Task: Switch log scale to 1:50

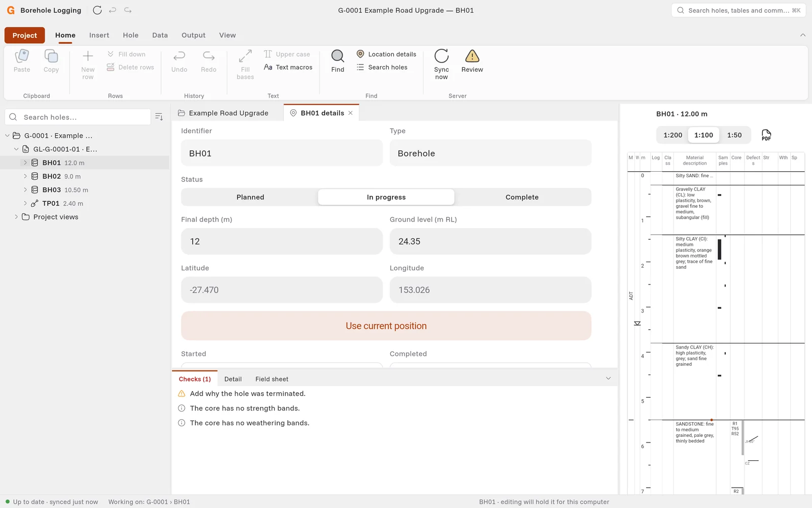Action: [734, 135]
